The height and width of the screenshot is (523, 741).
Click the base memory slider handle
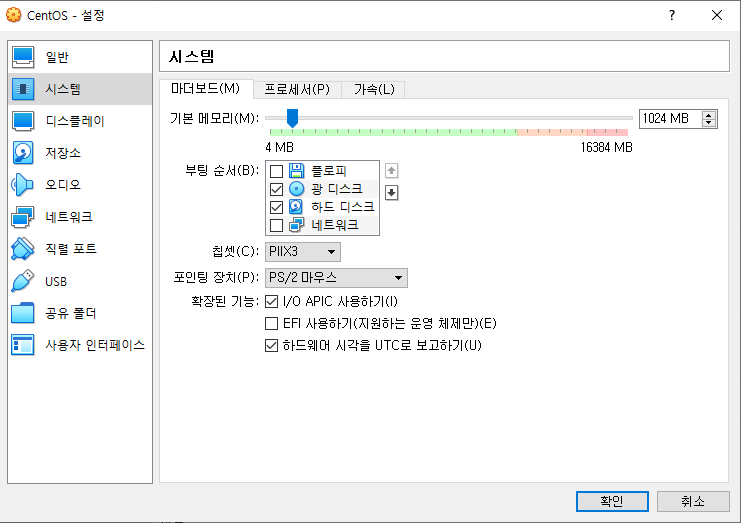click(293, 118)
